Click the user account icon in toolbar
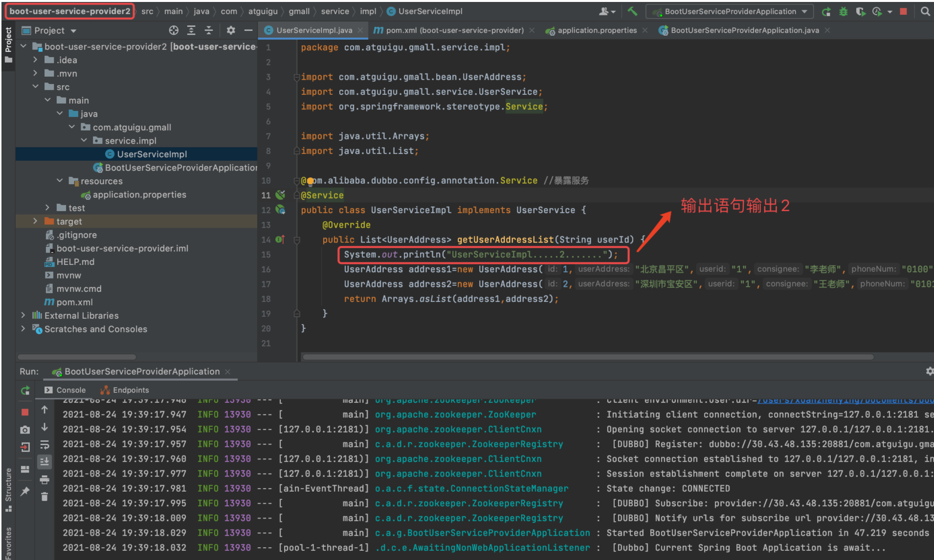The height and width of the screenshot is (560, 934). tap(606, 11)
